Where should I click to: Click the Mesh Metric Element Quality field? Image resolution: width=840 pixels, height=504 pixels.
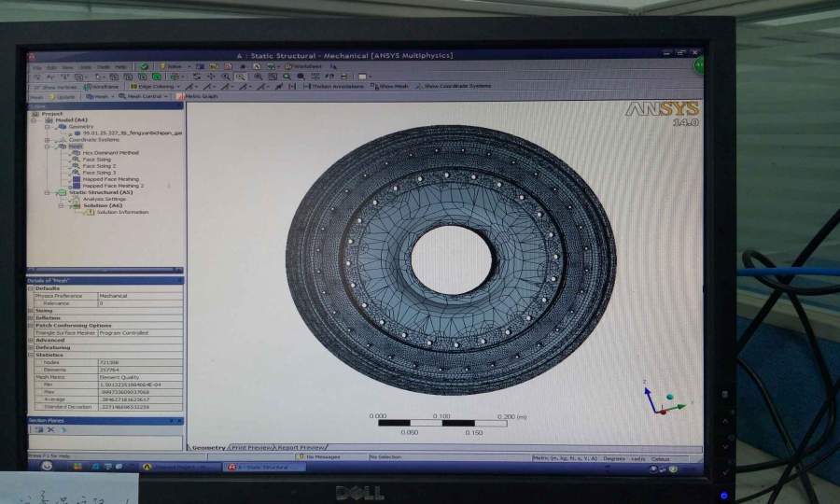point(140,377)
